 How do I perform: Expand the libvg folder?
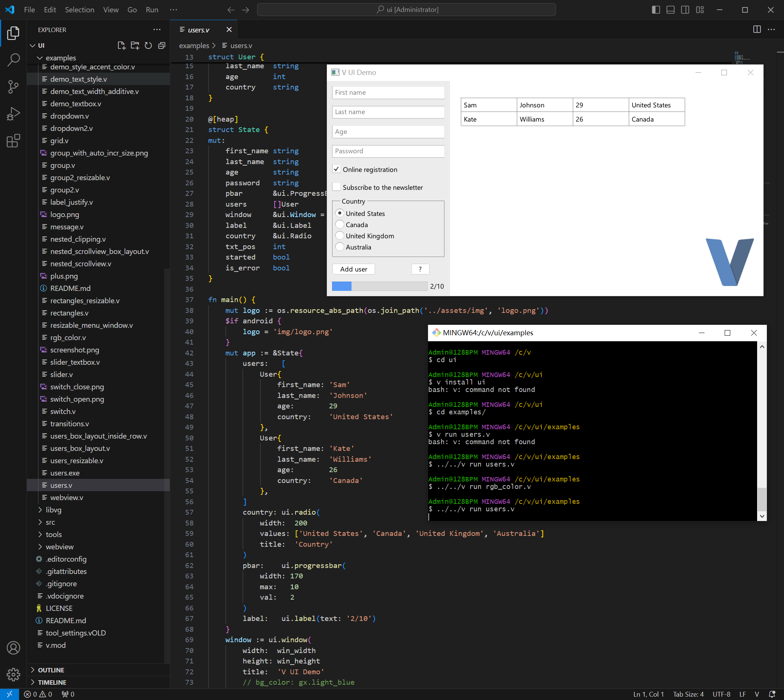(x=53, y=510)
